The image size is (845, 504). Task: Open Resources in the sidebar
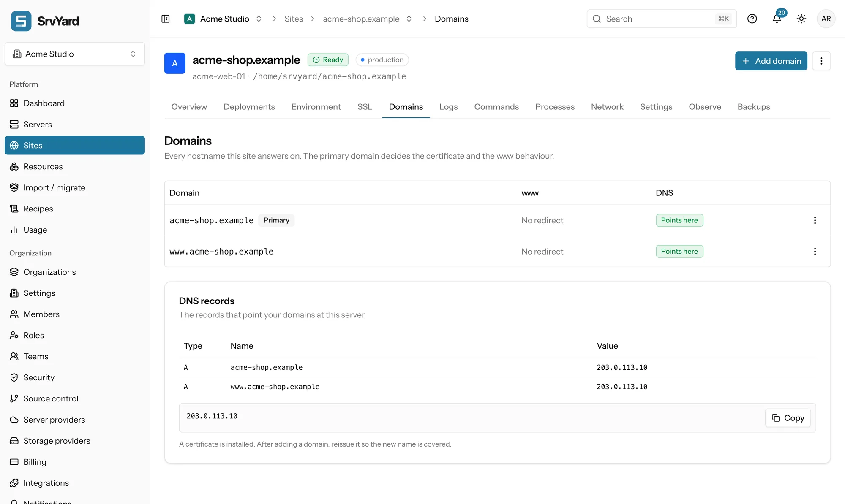point(75,167)
